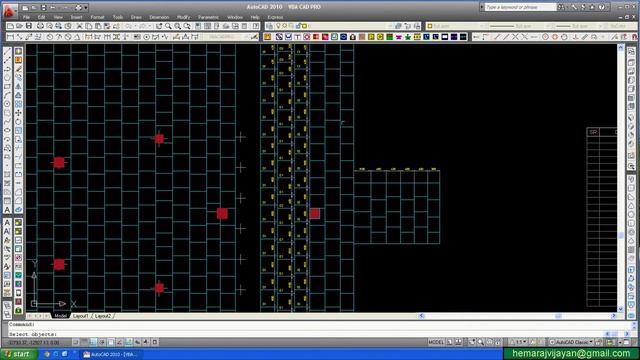Open the Format menu

97,17
